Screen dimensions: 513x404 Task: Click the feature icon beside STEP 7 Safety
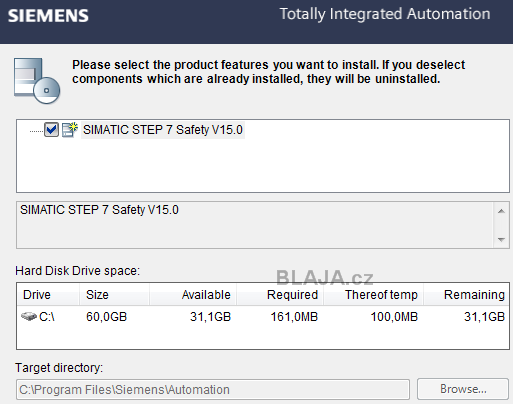pyautogui.click(x=70, y=129)
